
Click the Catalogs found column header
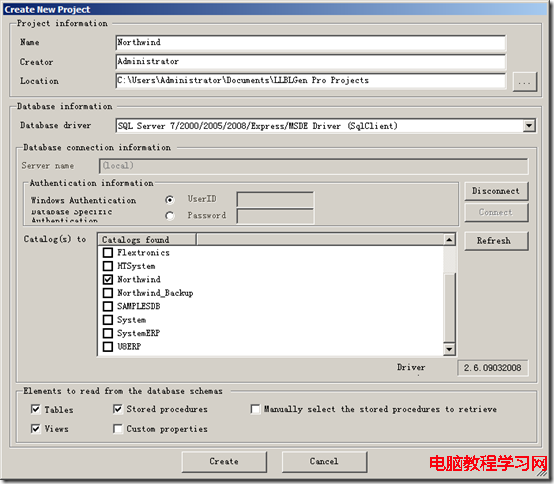point(147,240)
